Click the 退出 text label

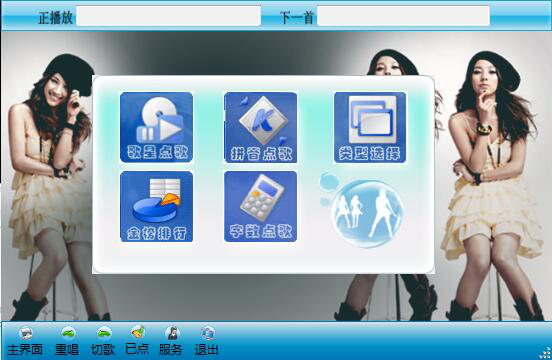point(207,350)
